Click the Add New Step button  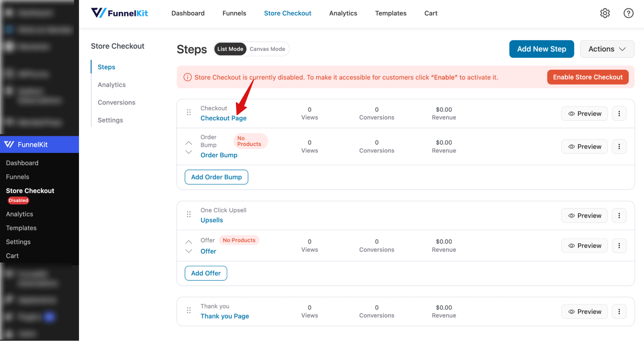click(541, 49)
